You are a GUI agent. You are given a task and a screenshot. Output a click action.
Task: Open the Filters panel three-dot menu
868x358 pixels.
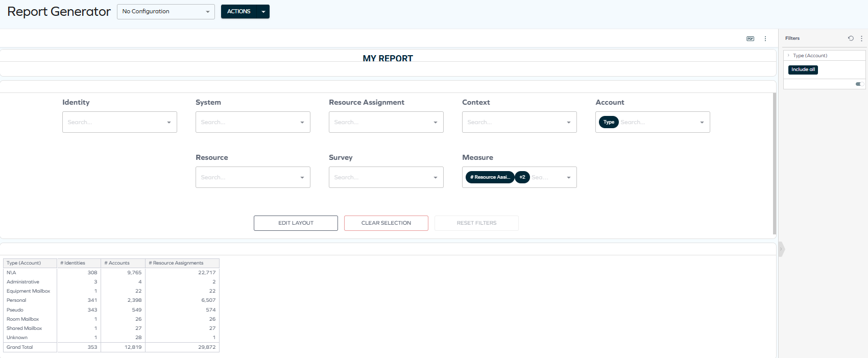[x=861, y=38]
